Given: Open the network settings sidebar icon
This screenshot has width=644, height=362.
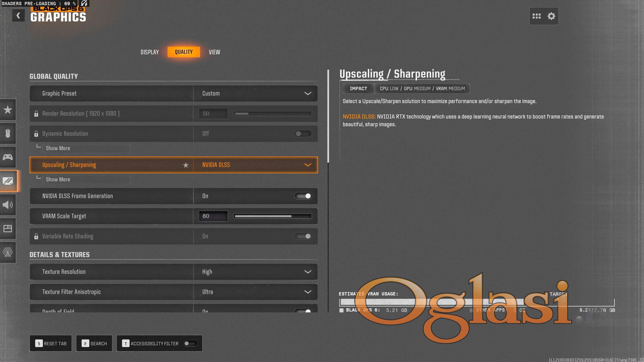Looking at the screenshot, I should pyautogui.click(x=8, y=252).
